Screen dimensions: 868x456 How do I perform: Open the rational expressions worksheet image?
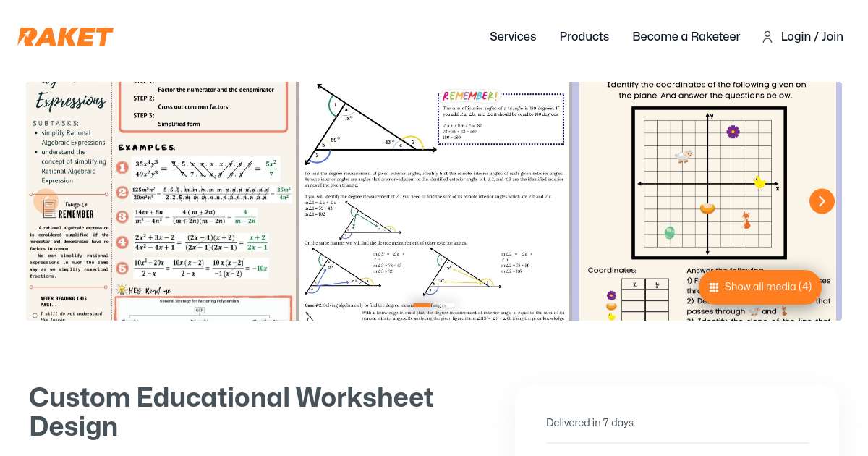click(161, 200)
